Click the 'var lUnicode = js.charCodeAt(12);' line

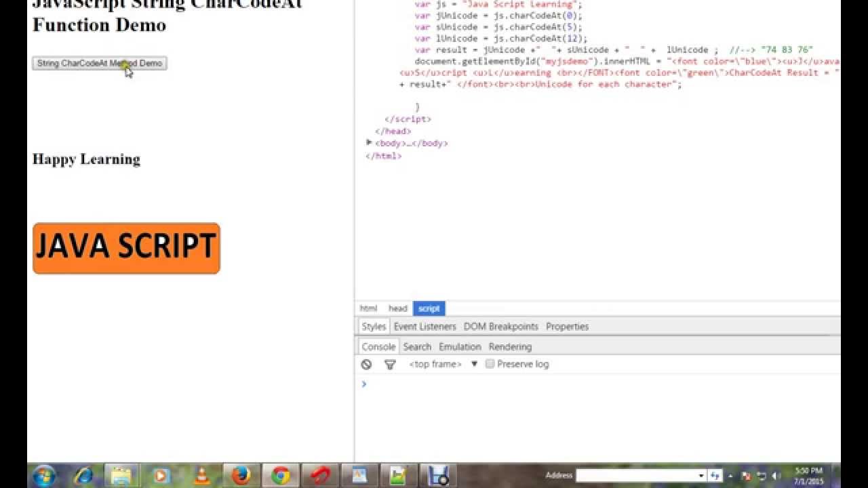501,38
